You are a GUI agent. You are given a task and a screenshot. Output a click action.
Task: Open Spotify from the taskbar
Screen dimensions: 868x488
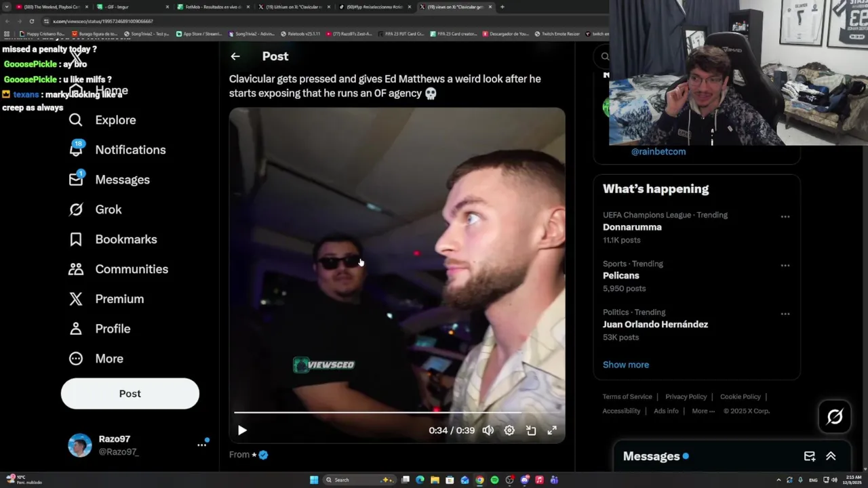click(x=494, y=480)
